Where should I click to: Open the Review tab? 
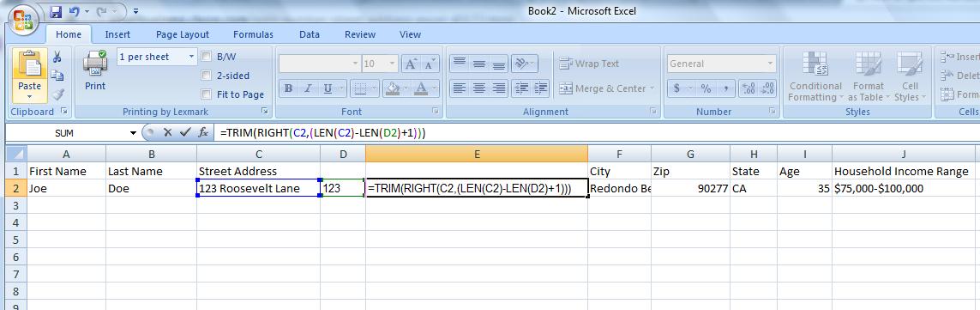tap(360, 34)
